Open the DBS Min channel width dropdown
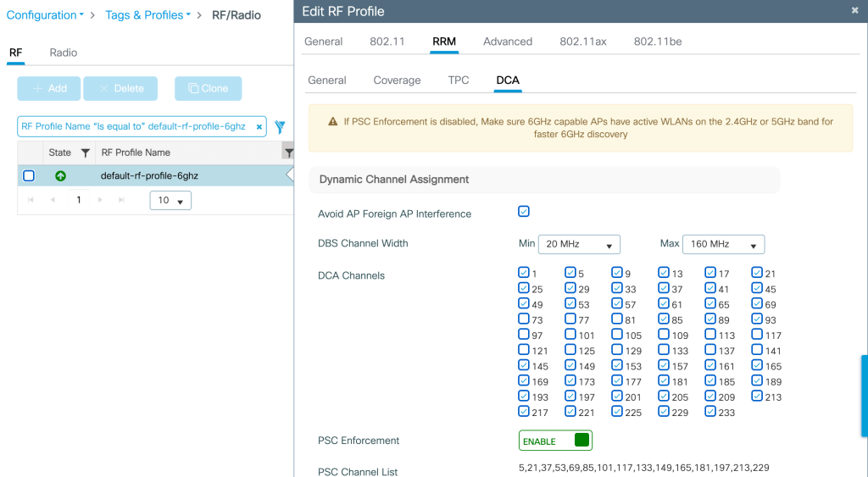This screenshot has height=477, width=868. coord(579,244)
